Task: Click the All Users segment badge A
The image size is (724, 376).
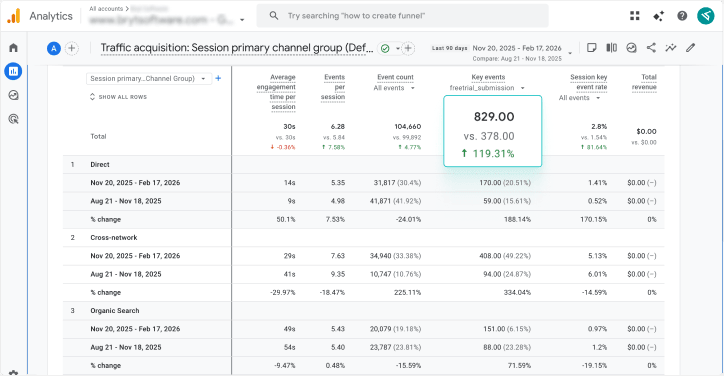Action: (54, 48)
